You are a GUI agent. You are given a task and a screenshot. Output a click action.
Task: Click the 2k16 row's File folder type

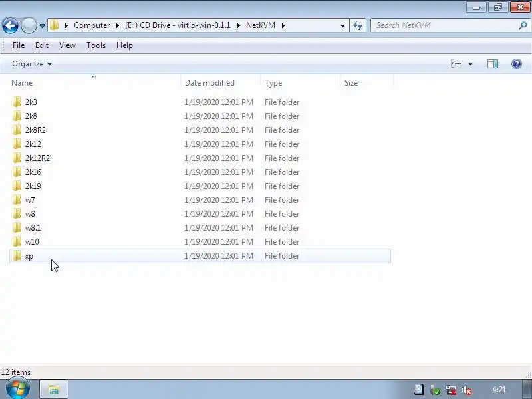click(282, 172)
